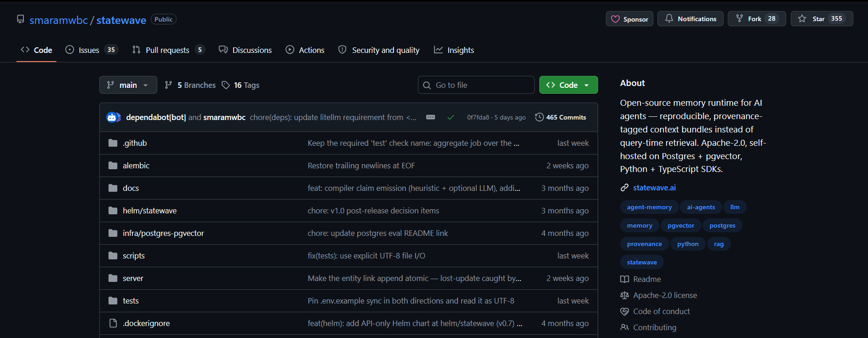This screenshot has height=338, width=868.
Task: Select the pgvector topic tag
Action: (681, 225)
